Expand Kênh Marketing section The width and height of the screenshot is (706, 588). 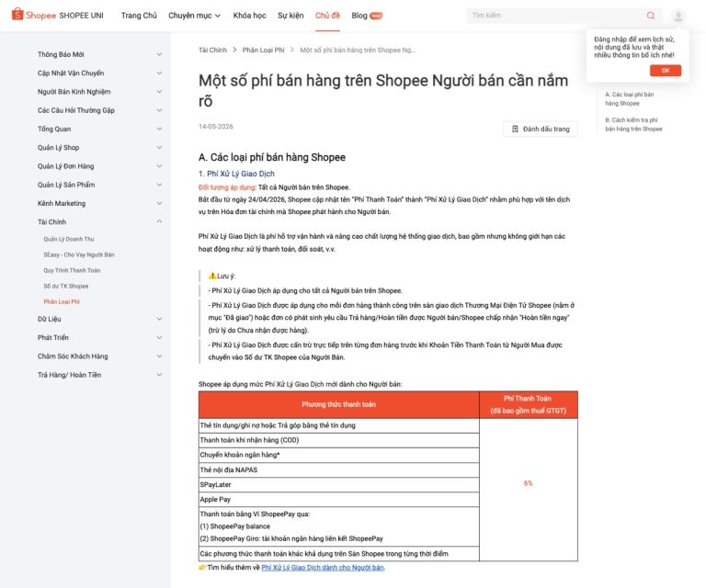click(99, 203)
